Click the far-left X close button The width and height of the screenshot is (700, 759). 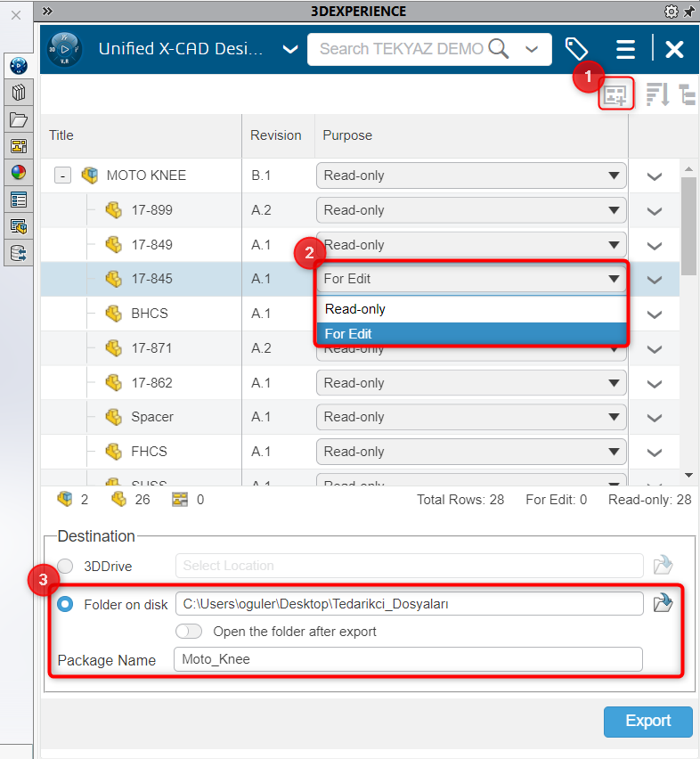[x=16, y=15]
